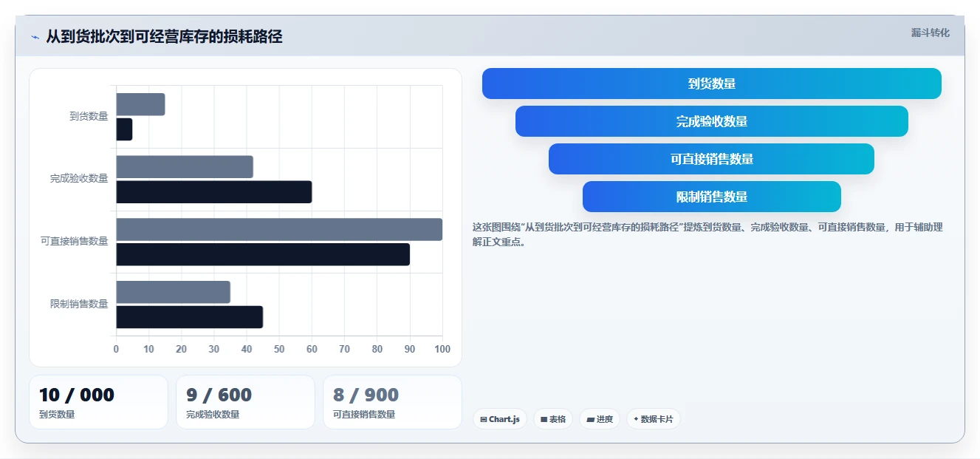The image size is (980, 459).
Task: Select the 到货数量 funnel stage bar
Action: [x=712, y=84]
